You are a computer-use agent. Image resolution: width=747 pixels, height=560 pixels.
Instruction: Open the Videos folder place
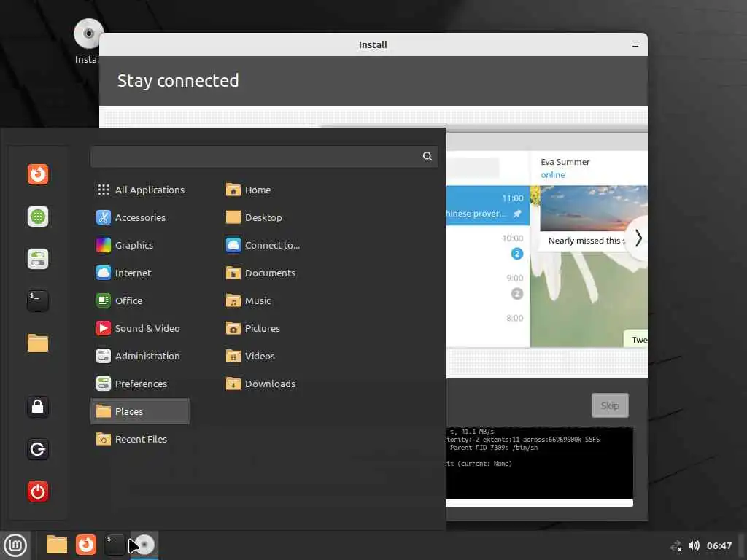click(250, 356)
